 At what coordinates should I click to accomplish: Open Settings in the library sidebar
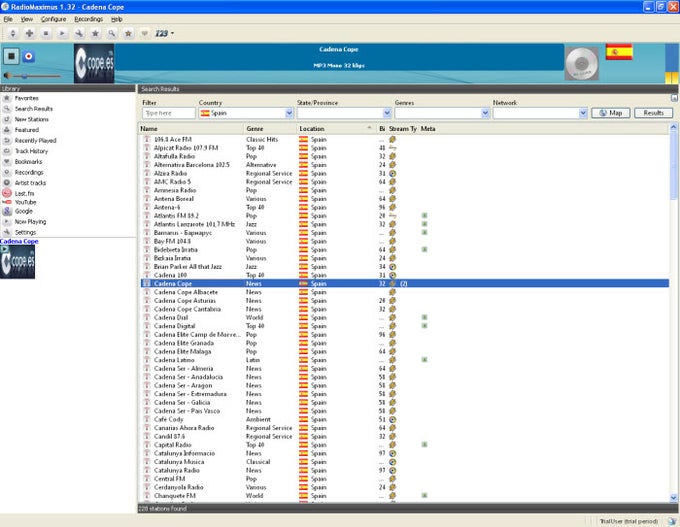pos(25,232)
